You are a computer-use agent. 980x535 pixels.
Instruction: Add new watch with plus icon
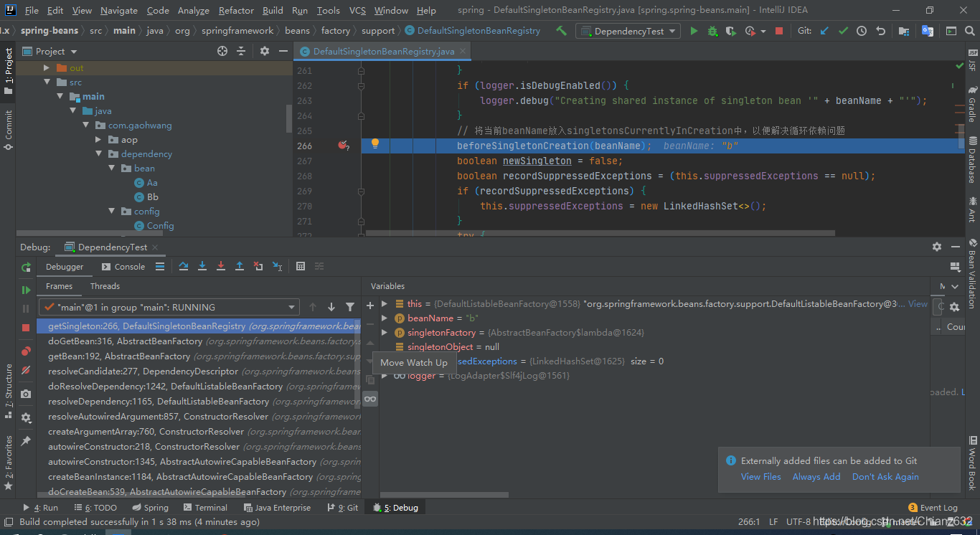(370, 305)
